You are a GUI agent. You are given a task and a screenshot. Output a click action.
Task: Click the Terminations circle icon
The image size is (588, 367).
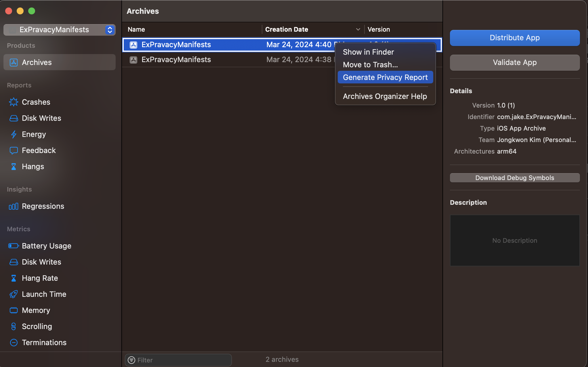(x=14, y=343)
